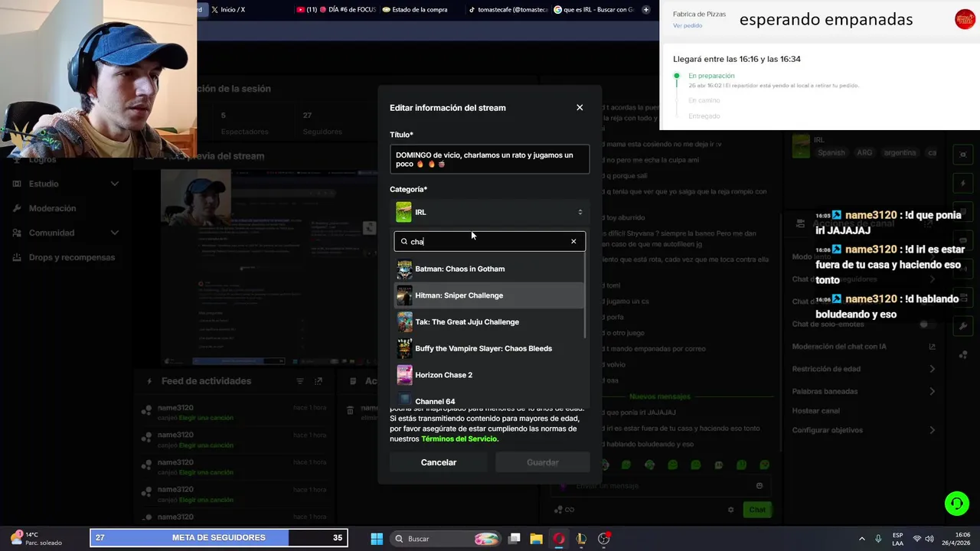Click the Spanish stream tag
The width and height of the screenshot is (980, 551).
click(x=831, y=153)
